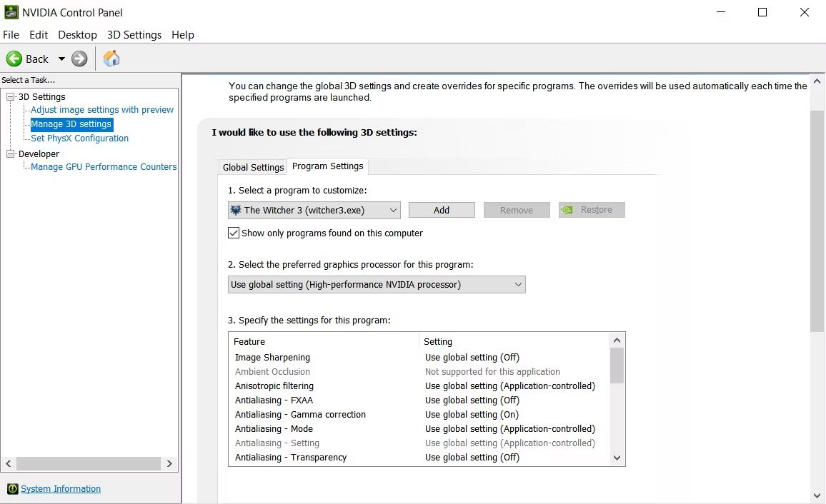Open the File menu

tap(11, 35)
